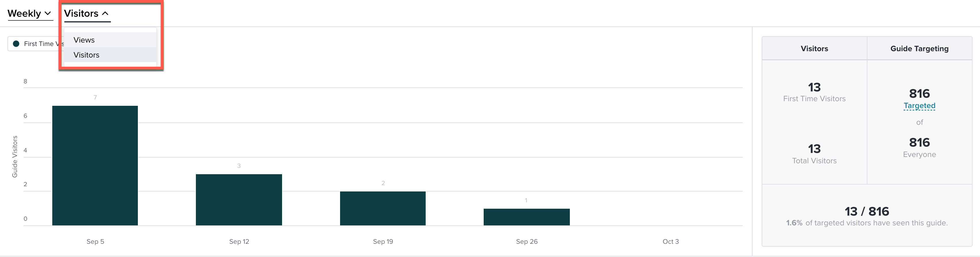The height and width of the screenshot is (257, 980).
Task: Click the Sep 19 bar in the chart
Action: (x=383, y=209)
